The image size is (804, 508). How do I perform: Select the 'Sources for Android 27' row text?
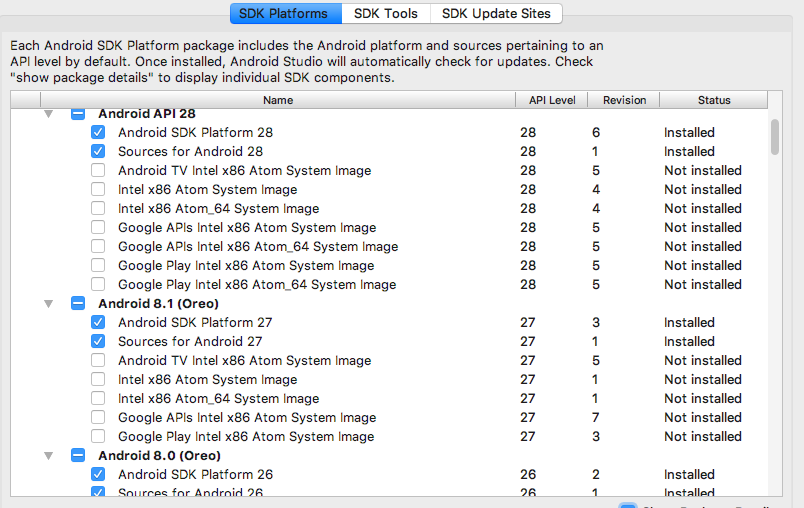pos(190,341)
